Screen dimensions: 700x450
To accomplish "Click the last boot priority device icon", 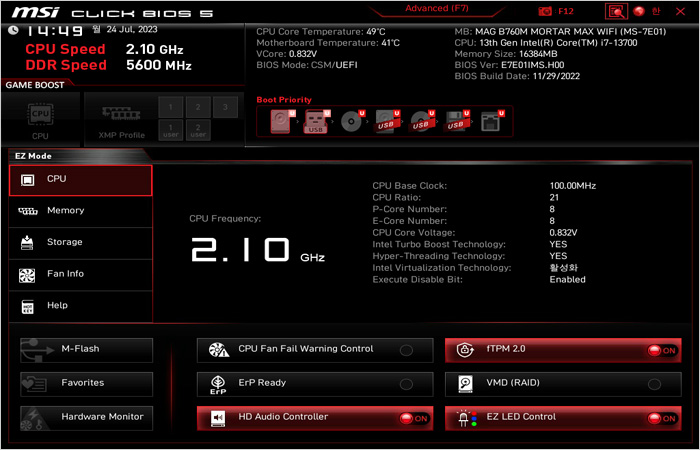I will 490,122.
